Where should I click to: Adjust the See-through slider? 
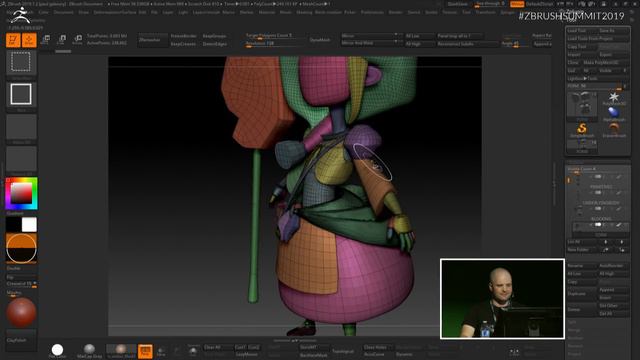491,4
